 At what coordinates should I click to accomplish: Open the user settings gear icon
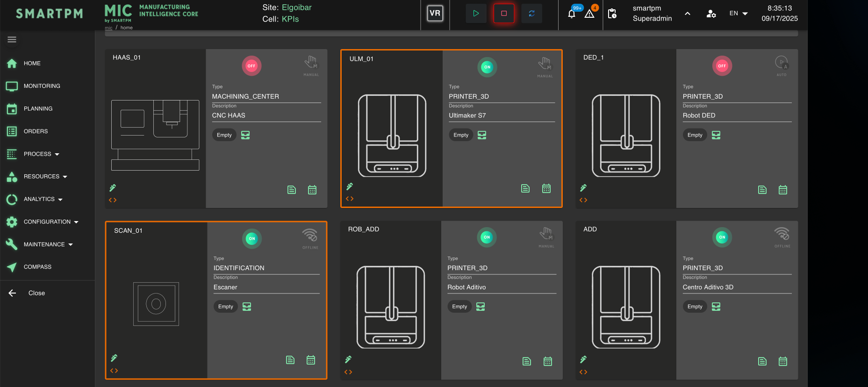tap(711, 14)
